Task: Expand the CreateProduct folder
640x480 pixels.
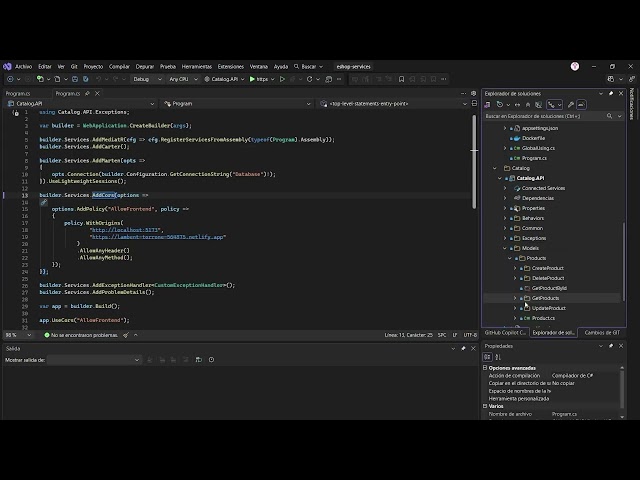Action: (515, 268)
